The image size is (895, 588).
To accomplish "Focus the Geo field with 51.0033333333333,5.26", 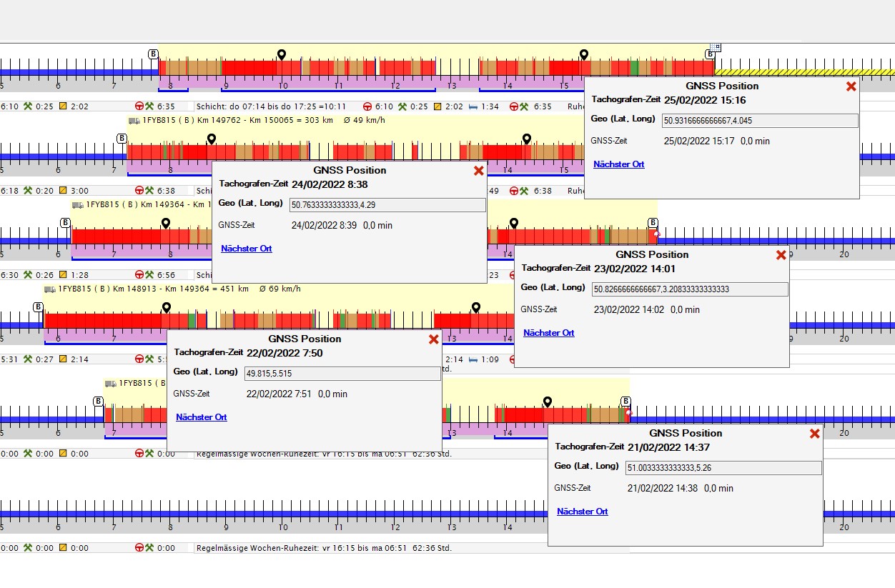I will [723, 468].
